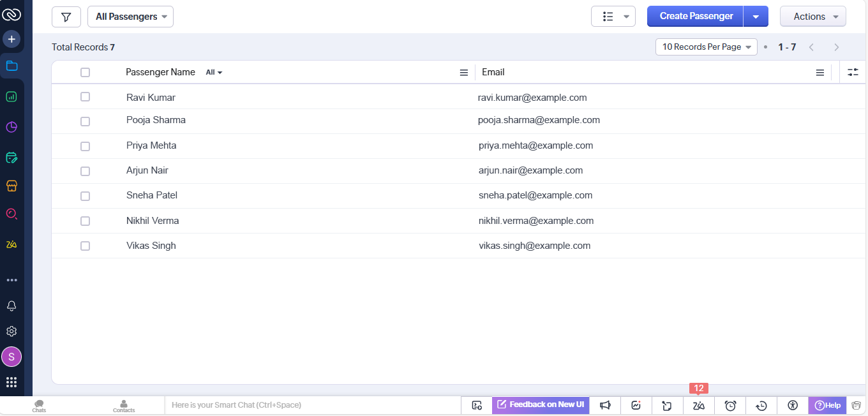Open the filter icon button
Screen dimensions: 868x416
pyautogui.click(x=66, y=17)
